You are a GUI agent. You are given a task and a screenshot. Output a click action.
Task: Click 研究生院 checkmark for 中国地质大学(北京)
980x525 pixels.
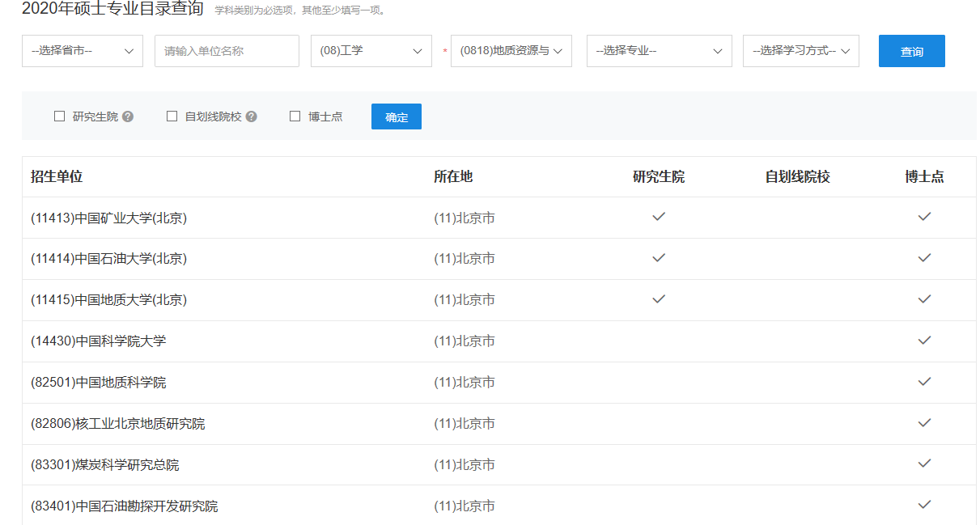(659, 299)
